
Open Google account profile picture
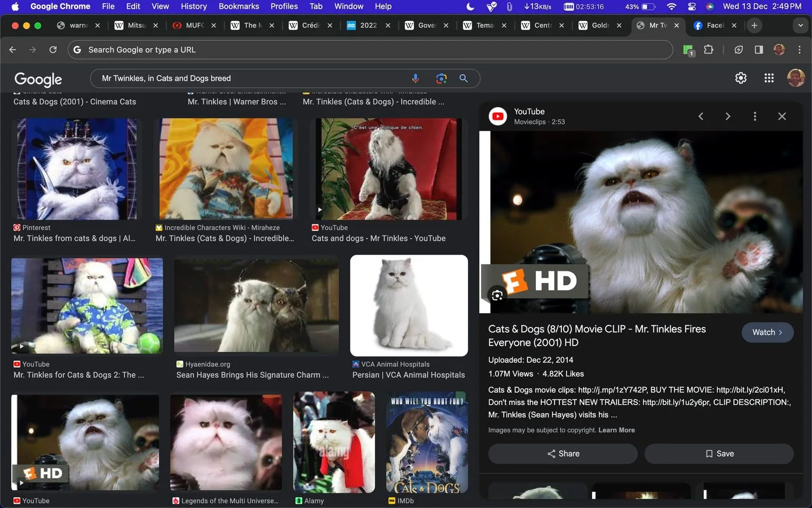pyautogui.click(x=796, y=78)
